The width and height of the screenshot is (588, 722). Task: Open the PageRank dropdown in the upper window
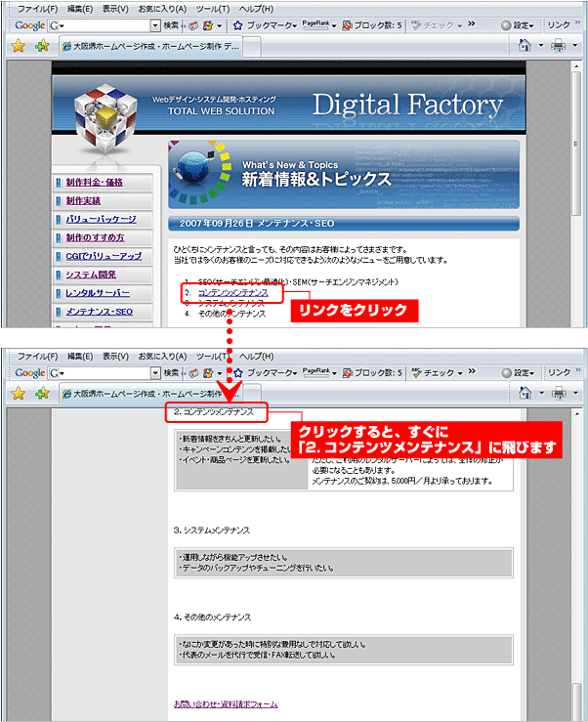[319, 24]
